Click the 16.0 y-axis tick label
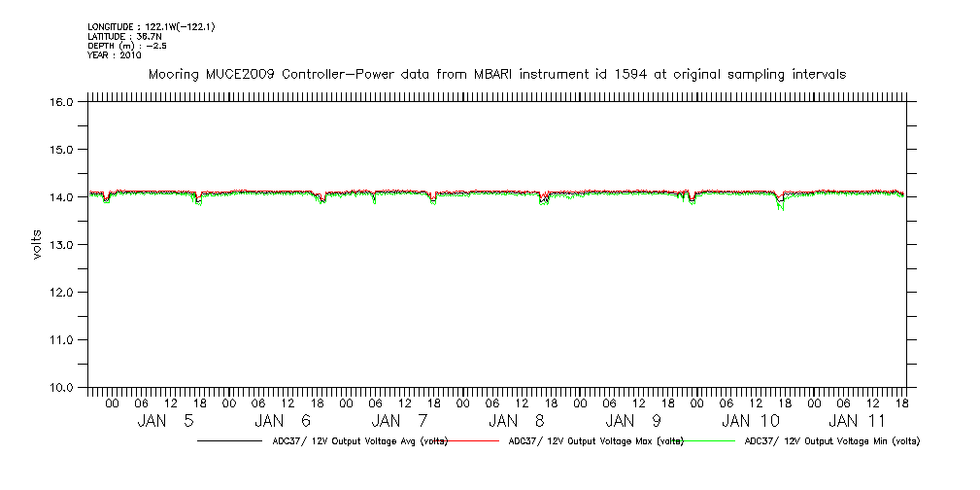The width and height of the screenshot is (980, 490). click(x=61, y=102)
